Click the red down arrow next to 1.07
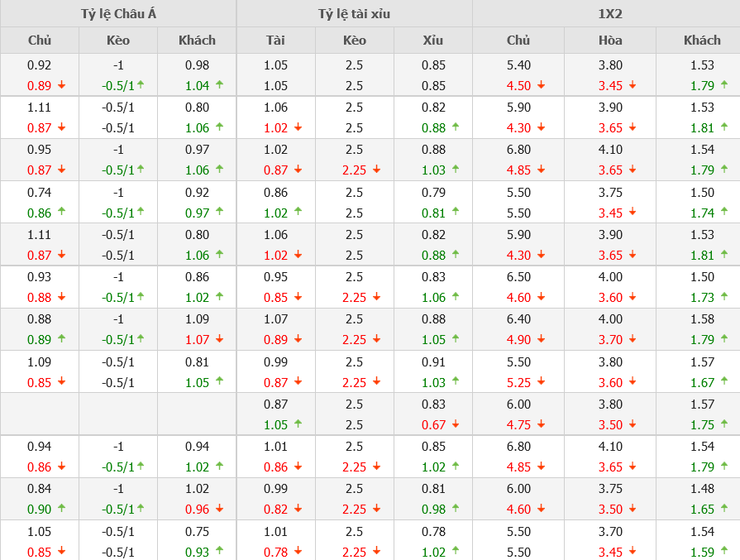The image size is (740, 560). coord(220,339)
